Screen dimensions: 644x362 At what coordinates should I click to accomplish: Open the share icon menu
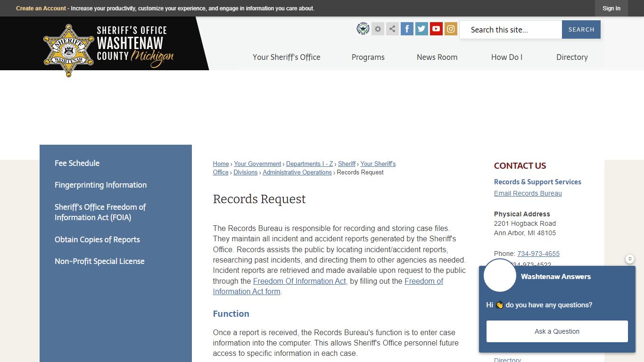392,29
